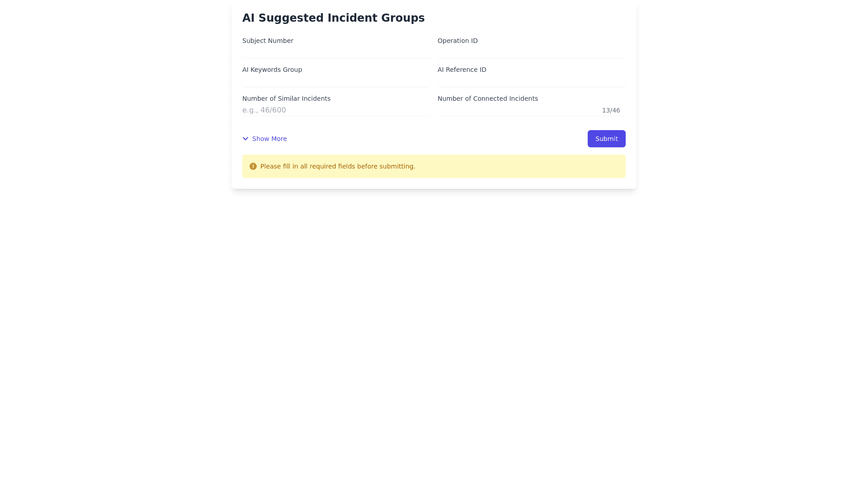Click the AI Reference ID label

(462, 70)
